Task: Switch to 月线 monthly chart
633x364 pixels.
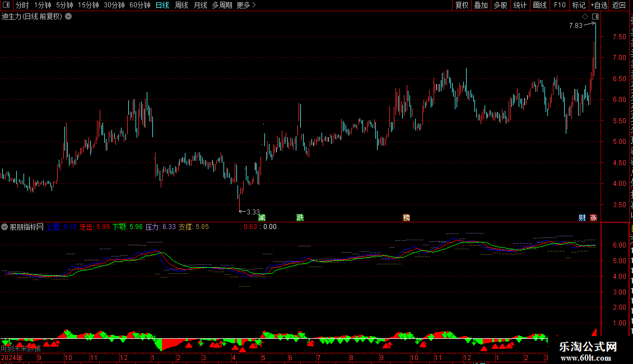Action: [200, 5]
